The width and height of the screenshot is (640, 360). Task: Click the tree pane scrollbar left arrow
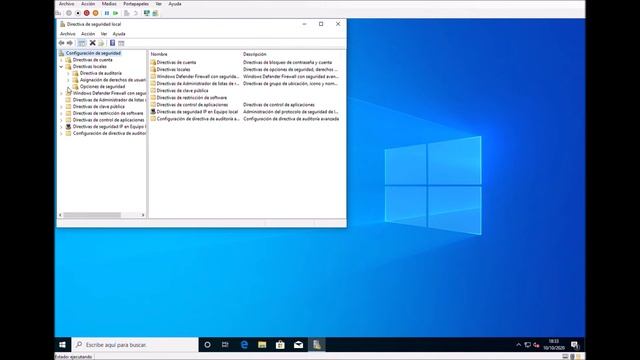[60, 215]
